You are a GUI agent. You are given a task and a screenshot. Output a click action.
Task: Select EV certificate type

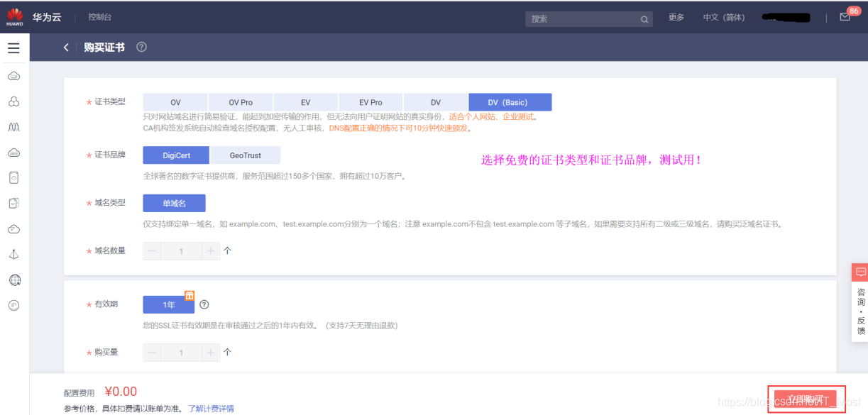pos(306,102)
